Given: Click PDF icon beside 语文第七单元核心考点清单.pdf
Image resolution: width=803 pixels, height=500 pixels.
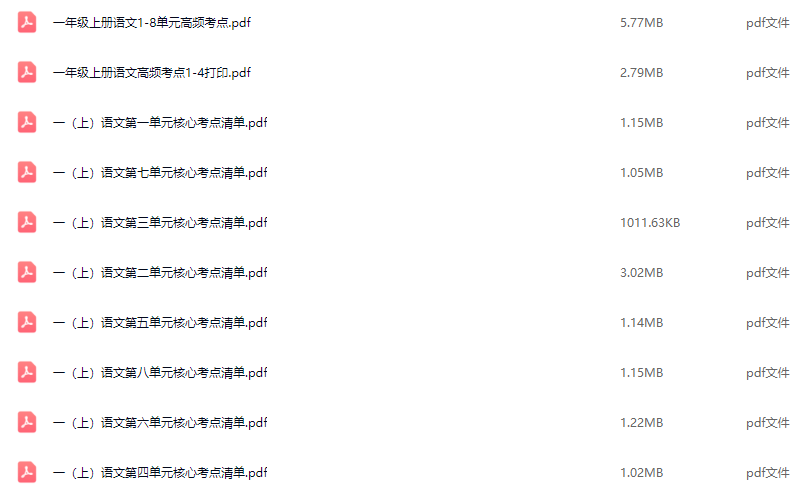Looking at the screenshot, I should (x=27, y=172).
